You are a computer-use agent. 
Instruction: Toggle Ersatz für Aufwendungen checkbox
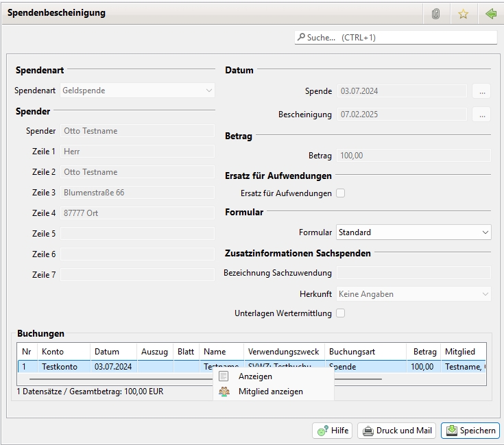click(x=341, y=193)
